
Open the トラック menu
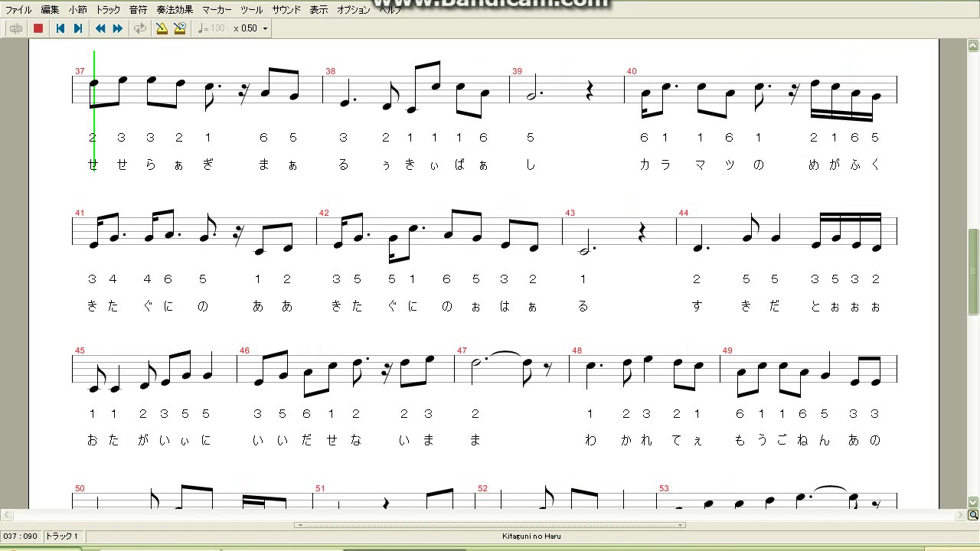click(109, 10)
